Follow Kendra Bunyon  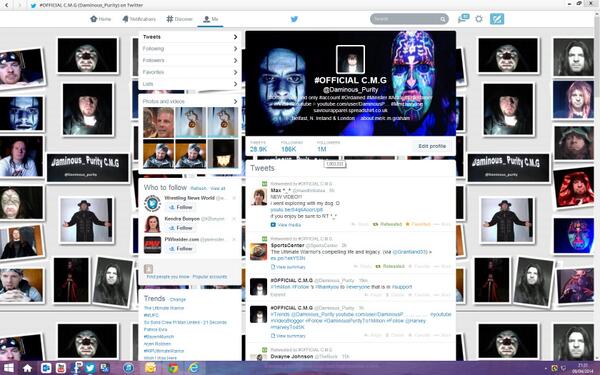(181, 228)
